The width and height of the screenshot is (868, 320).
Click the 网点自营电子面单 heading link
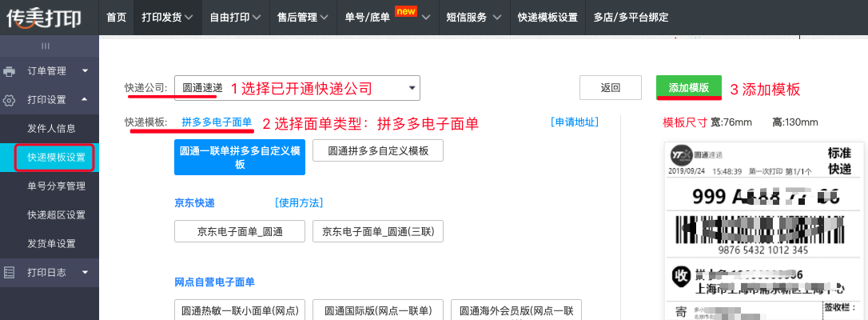pyautogui.click(x=214, y=282)
